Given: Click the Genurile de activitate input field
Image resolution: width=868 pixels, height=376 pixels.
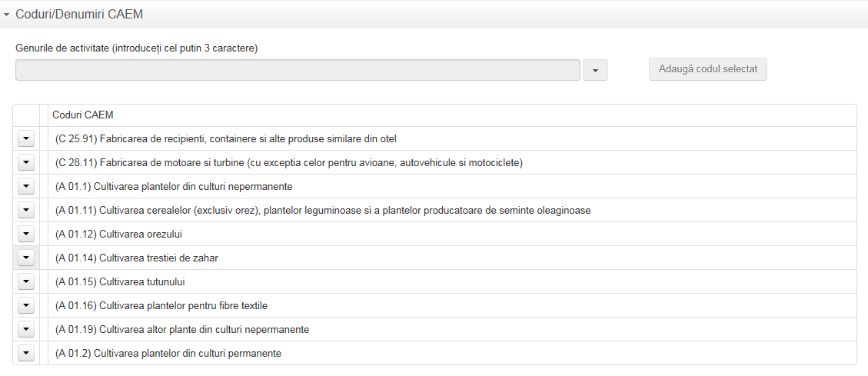Looking at the screenshot, I should point(298,70).
